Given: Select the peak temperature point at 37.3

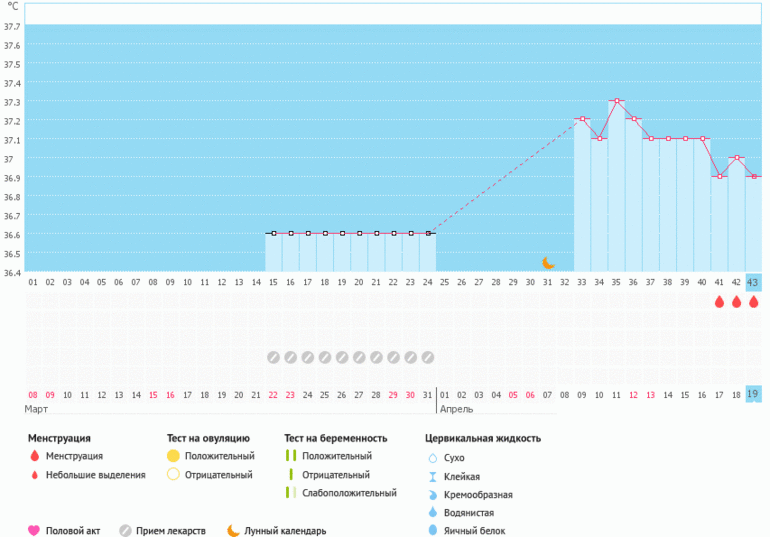Looking at the screenshot, I should 616,101.
